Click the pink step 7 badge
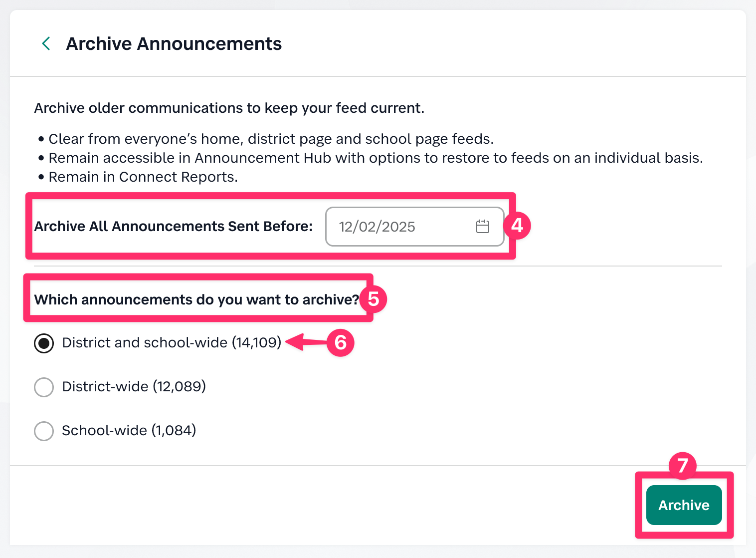This screenshot has height=558, width=756. pos(682,466)
